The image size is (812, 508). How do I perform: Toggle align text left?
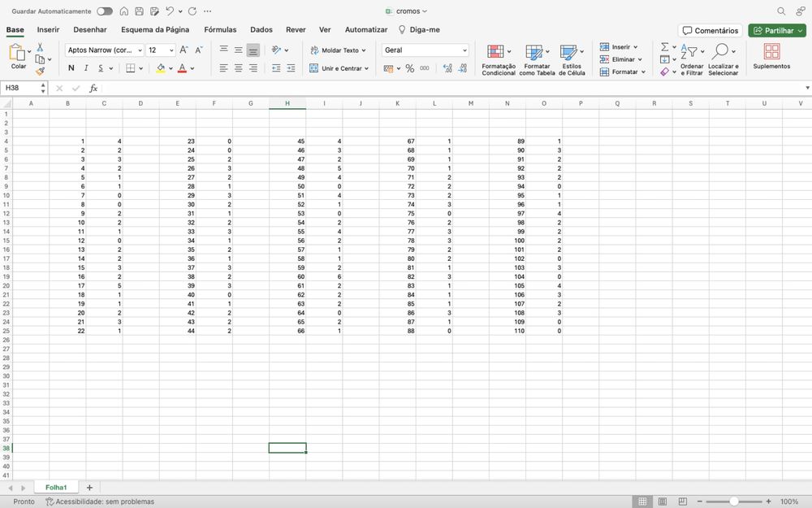tap(224, 68)
